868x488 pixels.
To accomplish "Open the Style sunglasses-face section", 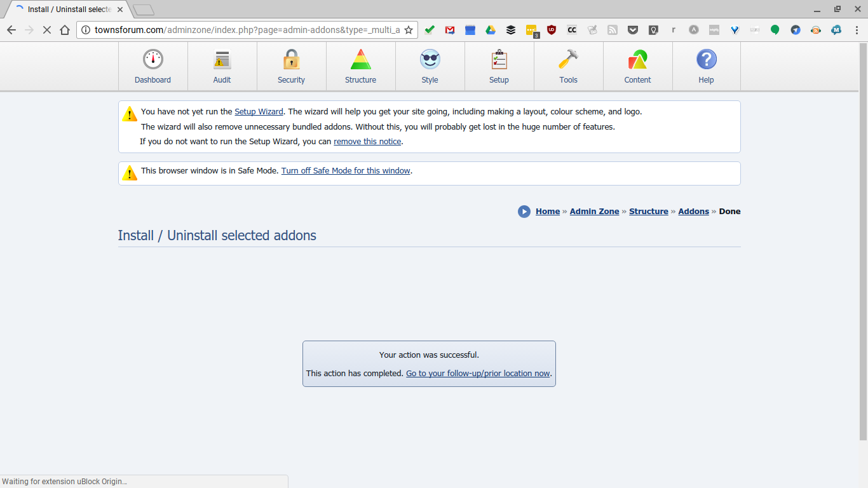I will tap(430, 66).
